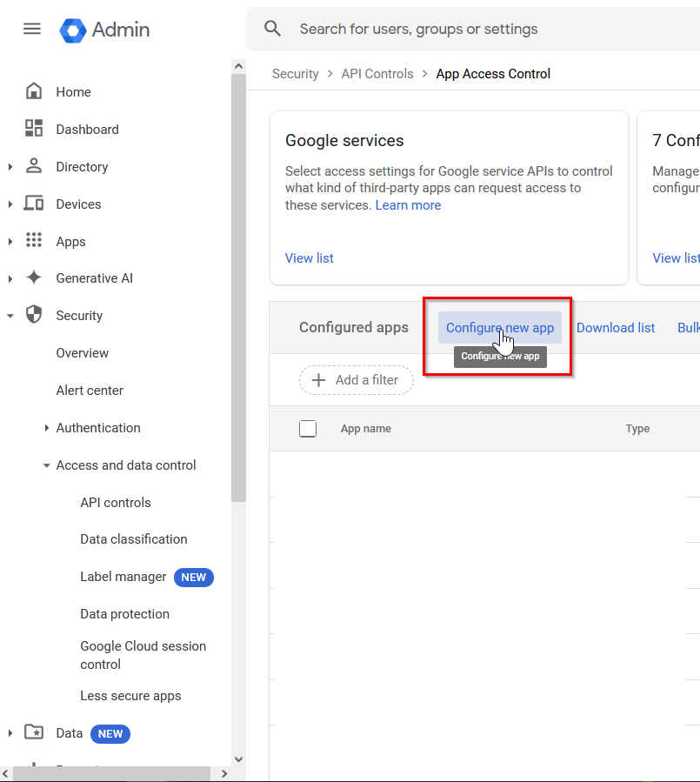Click the Directory person icon
Screen dimensions: 700x782
pos(34,166)
